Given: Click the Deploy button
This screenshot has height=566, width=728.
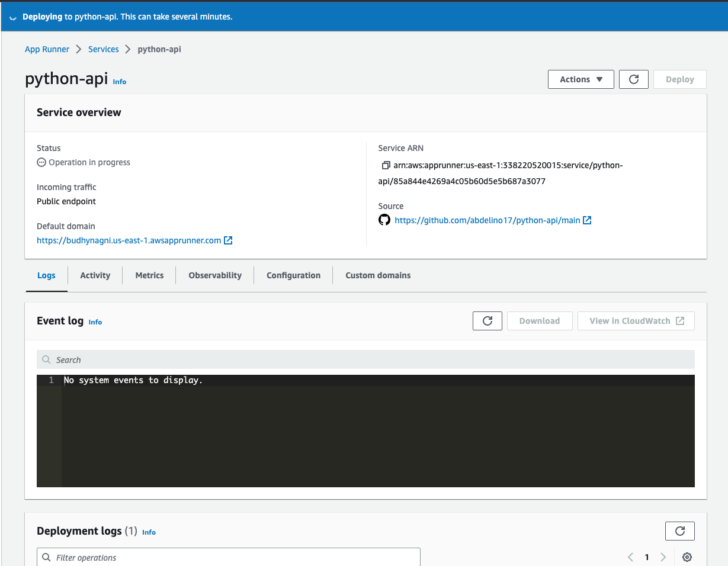Looking at the screenshot, I should point(679,79).
